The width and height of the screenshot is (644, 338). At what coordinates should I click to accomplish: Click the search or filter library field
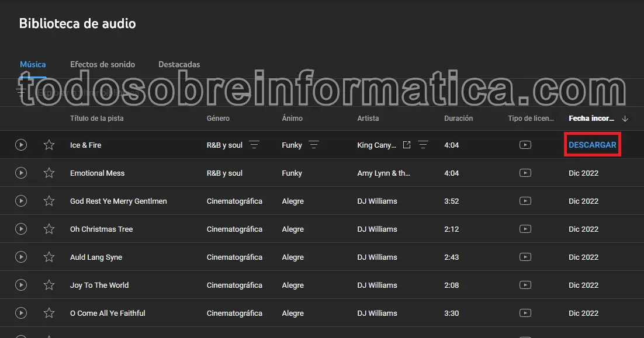117,92
